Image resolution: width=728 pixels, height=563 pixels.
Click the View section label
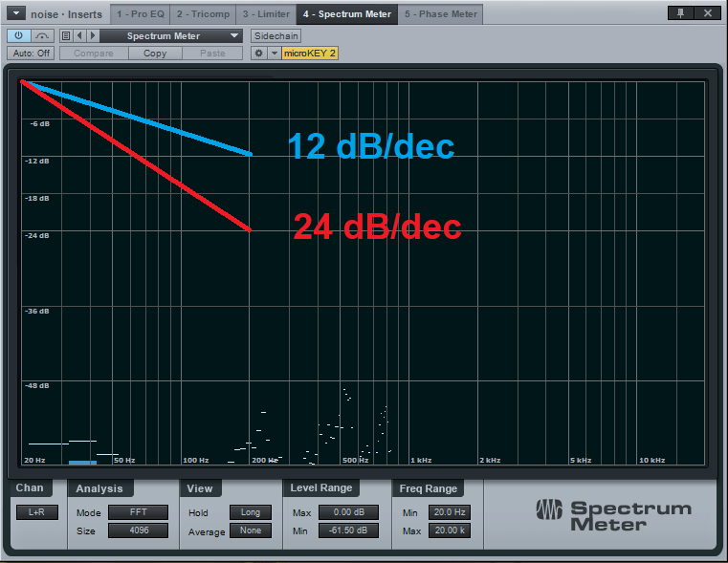(x=200, y=488)
